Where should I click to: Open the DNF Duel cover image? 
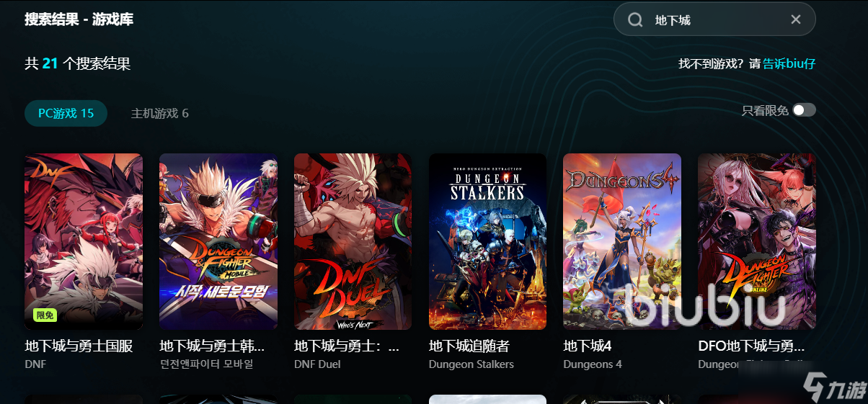[x=353, y=241]
